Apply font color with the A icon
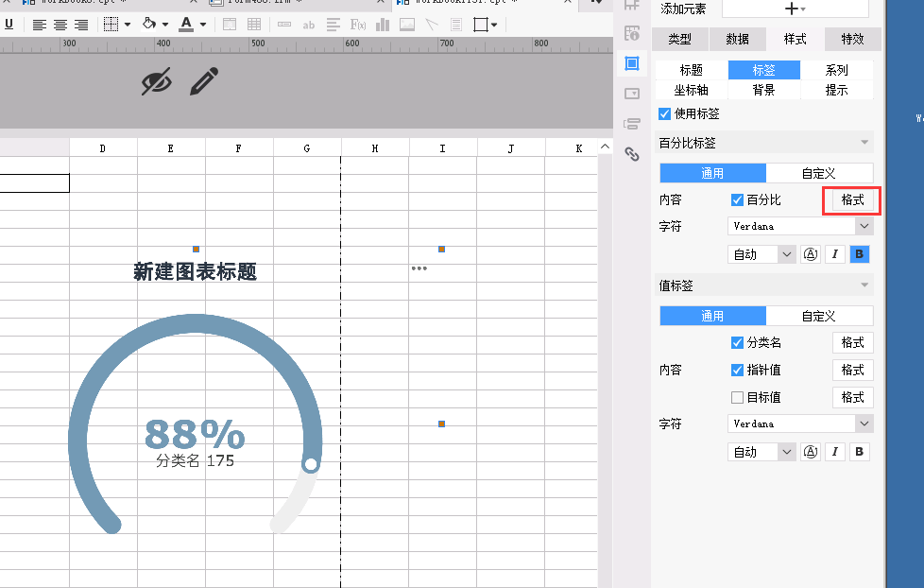Screen dimensions: 924x588 (x=186, y=25)
